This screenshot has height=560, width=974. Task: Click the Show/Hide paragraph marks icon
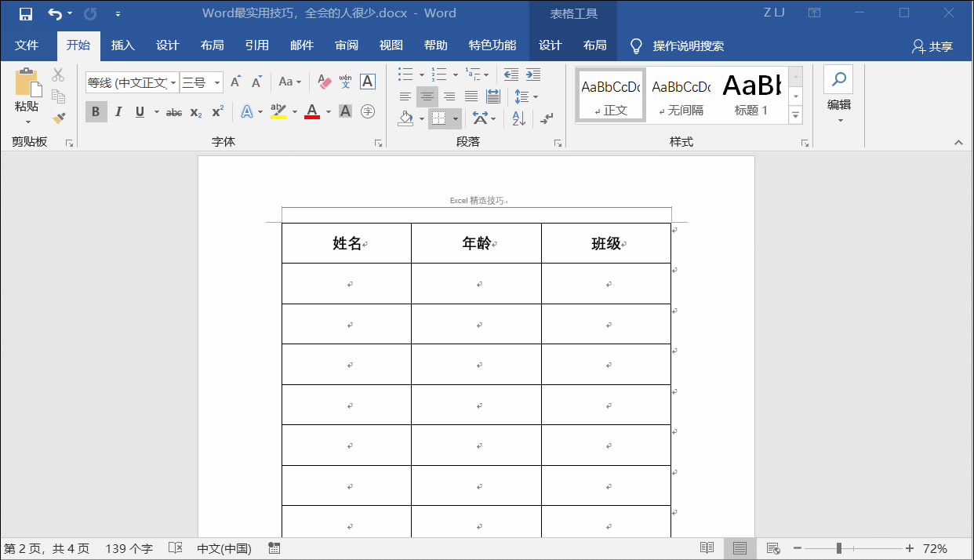click(x=547, y=118)
